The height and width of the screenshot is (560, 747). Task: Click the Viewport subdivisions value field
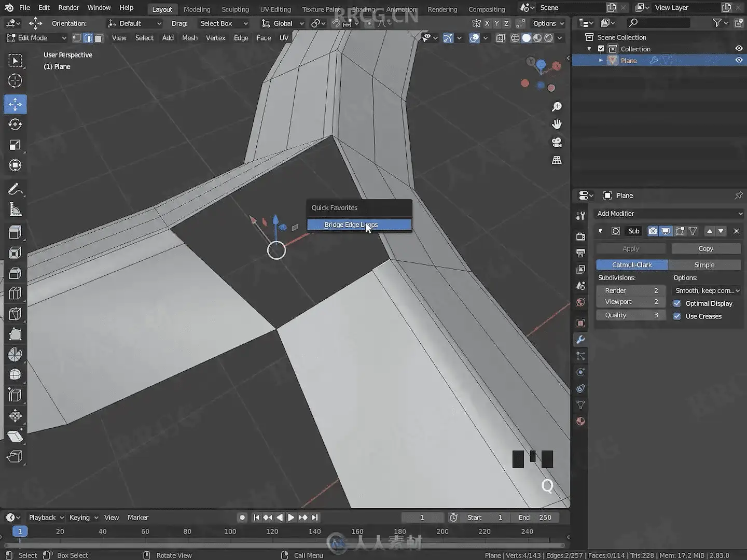pos(631,302)
